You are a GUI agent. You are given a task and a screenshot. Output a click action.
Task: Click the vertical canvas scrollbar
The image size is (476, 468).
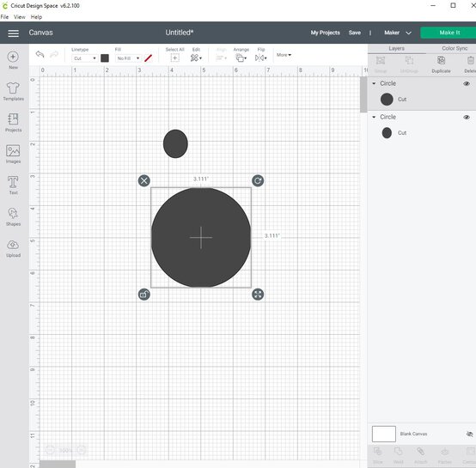(363, 94)
